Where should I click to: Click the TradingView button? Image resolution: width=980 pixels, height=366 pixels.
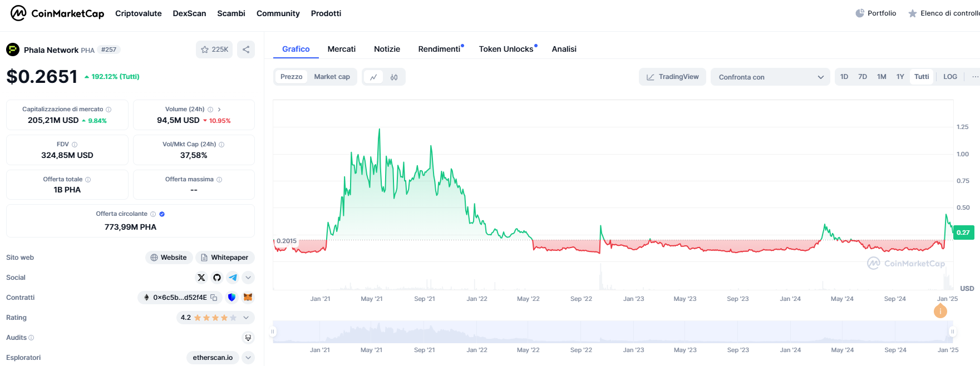pyautogui.click(x=672, y=77)
